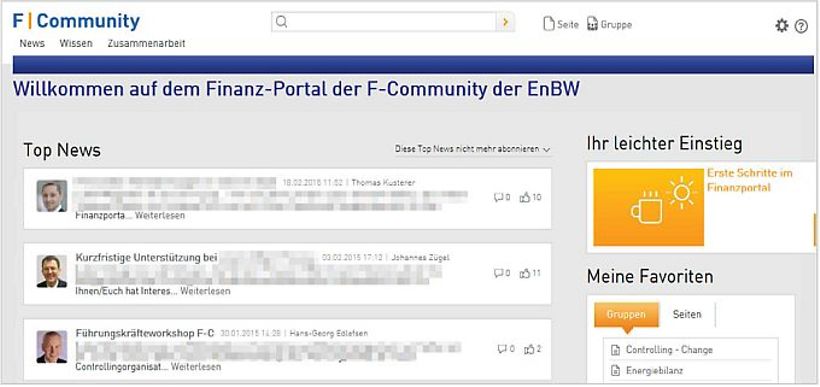The height and width of the screenshot is (387, 820).
Task: Click the orange coffee cup and sun tile
Action: pos(648,207)
